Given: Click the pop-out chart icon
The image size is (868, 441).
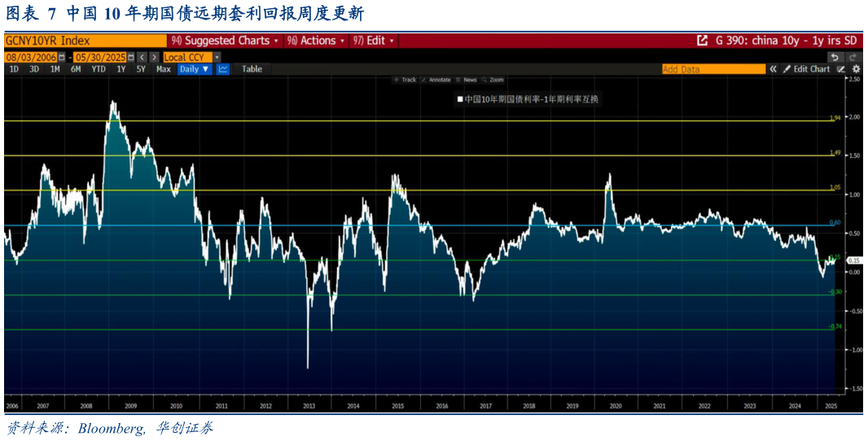Looking at the screenshot, I should click(702, 41).
